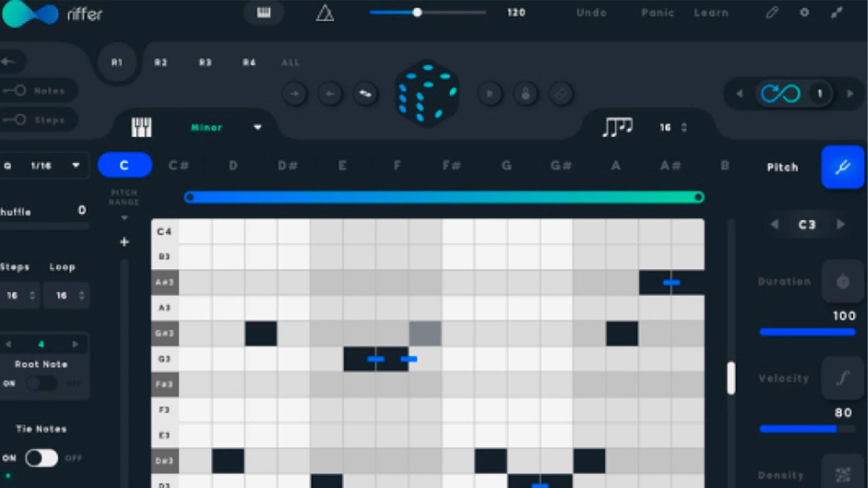868x488 pixels.
Task: Adjust the Duration slider
Action: pos(808,332)
